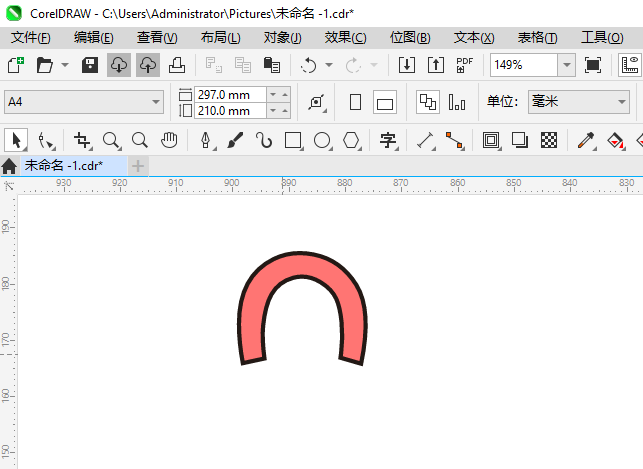Viewport: 643px width, 469px height.
Task: Click the Export icon
Action: tap(436, 65)
